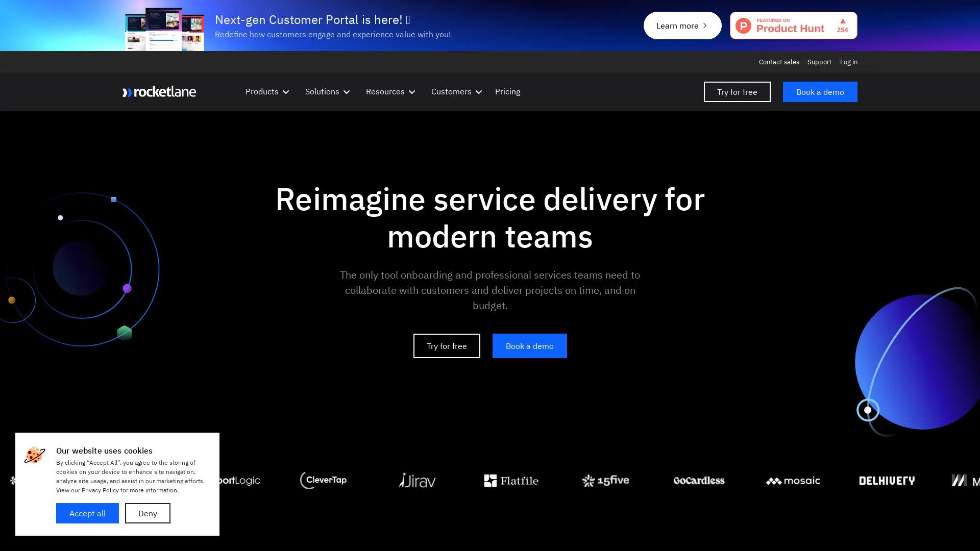
Task: Click the Delhivery logo
Action: pyautogui.click(x=887, y=481)
